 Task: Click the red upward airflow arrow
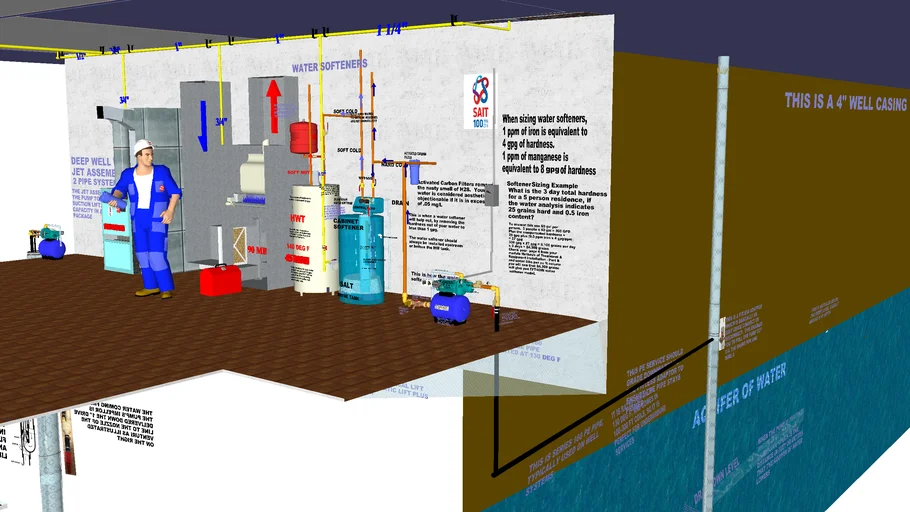pos(273,106)
